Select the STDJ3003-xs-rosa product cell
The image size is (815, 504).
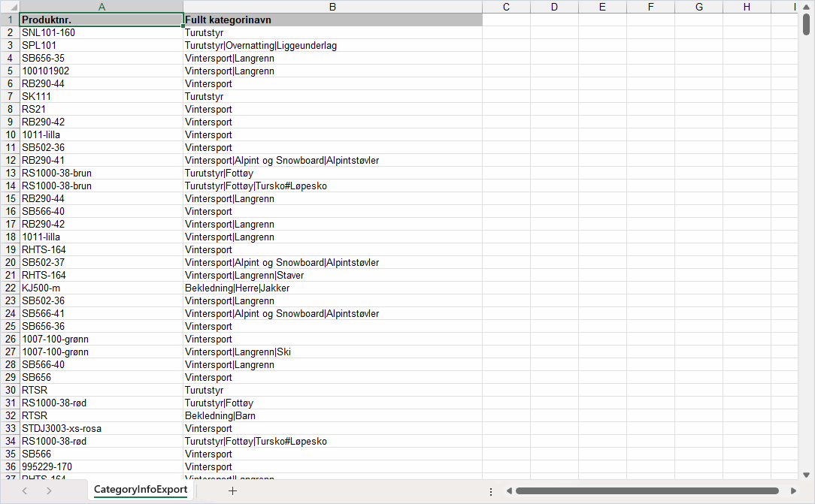tap(101, 428)
